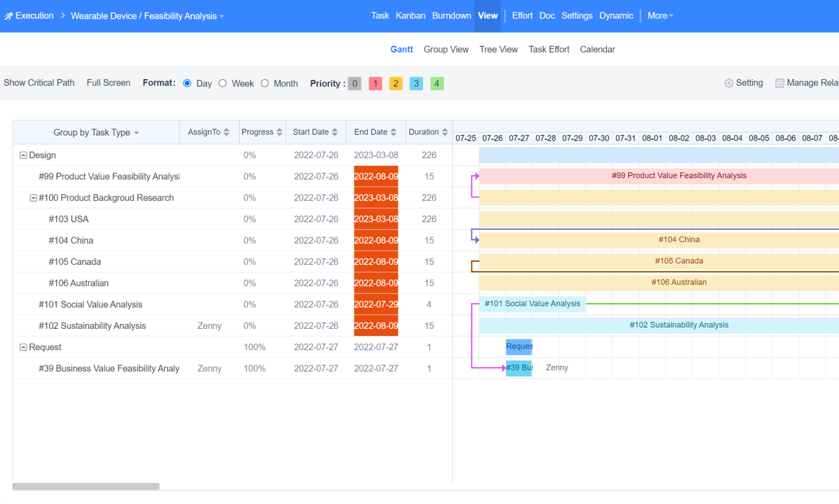This screenshot has height=504, width=839.
Task: Select #106 Australian task name
Action: (78, 283)
